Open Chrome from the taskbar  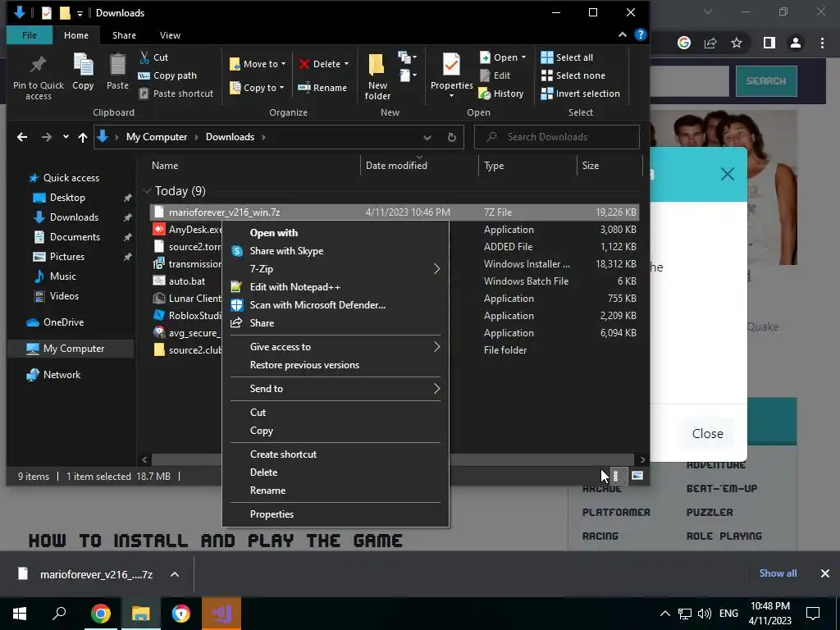(x=101, y=614)
